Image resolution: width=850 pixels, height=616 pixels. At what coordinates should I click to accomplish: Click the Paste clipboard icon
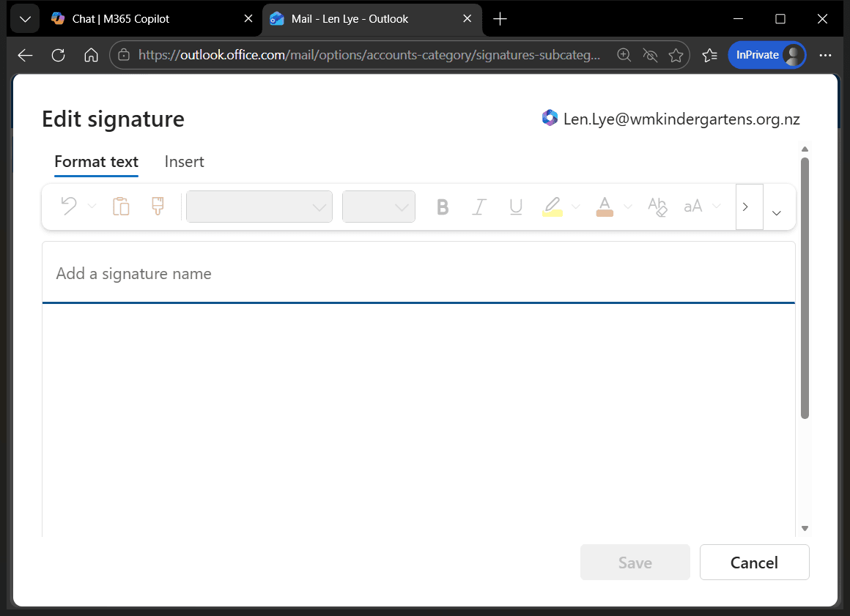coord(121,207)
